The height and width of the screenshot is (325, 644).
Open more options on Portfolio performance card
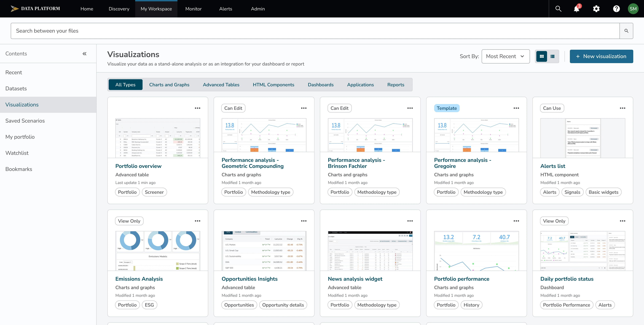point(516,221)
